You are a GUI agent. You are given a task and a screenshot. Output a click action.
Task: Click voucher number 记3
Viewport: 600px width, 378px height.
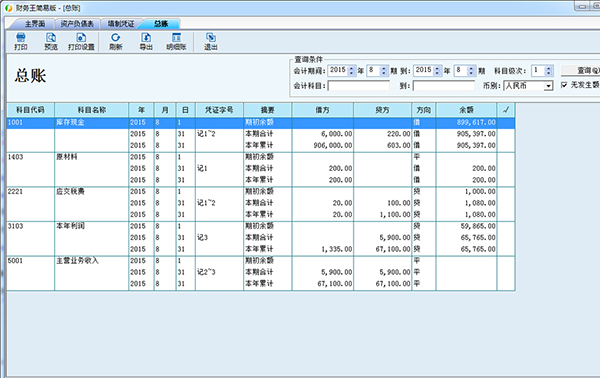coord(202,238)
